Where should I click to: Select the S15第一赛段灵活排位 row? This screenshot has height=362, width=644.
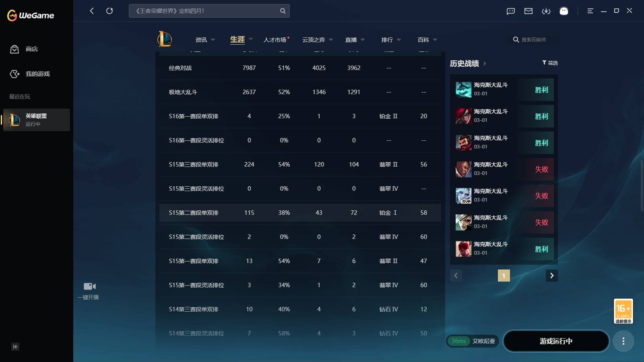point(300,285)
